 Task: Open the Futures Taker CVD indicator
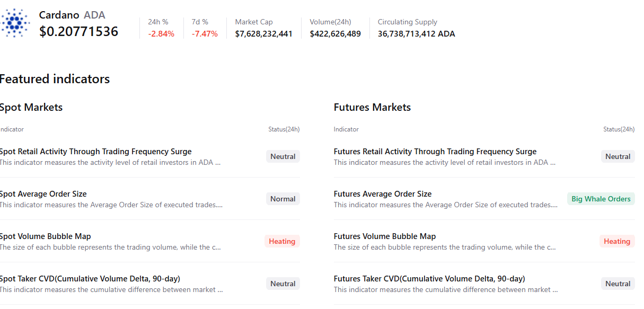(x=429, y=279)
